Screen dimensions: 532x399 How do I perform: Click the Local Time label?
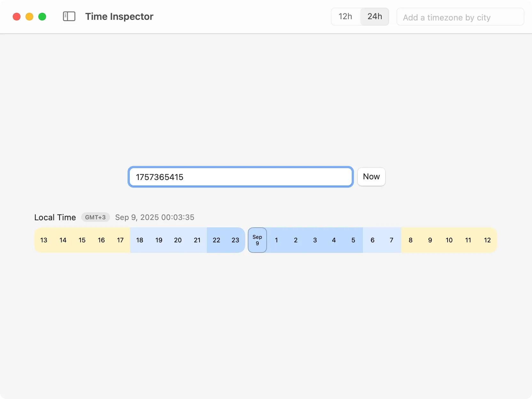coord(55,217)
